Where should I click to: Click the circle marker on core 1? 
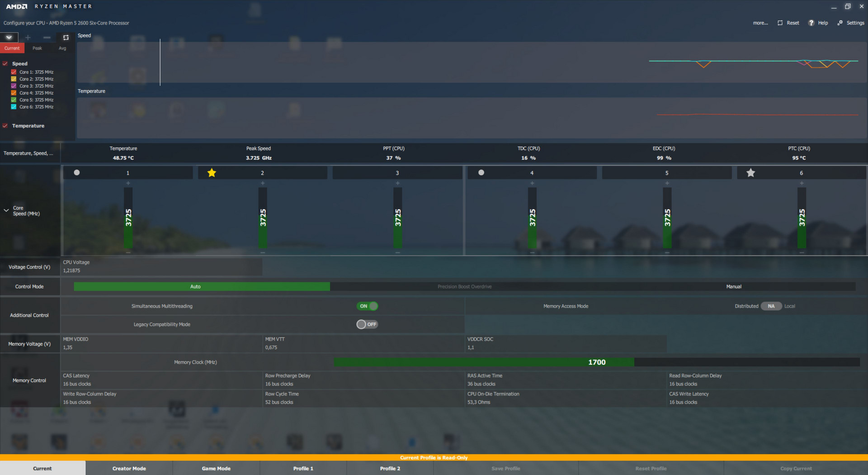point(77,172)
